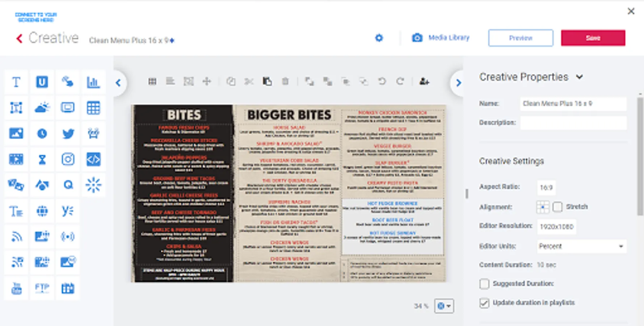Check the Suggested Duration box
Viewport: 644px width, 326px height.
click(484, 284)
